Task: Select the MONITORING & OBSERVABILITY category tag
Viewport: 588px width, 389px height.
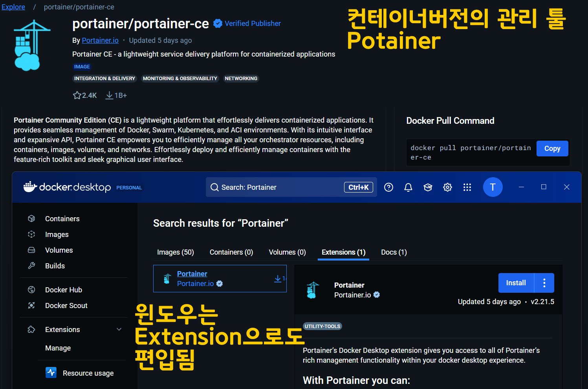Action: coord(180,79)
